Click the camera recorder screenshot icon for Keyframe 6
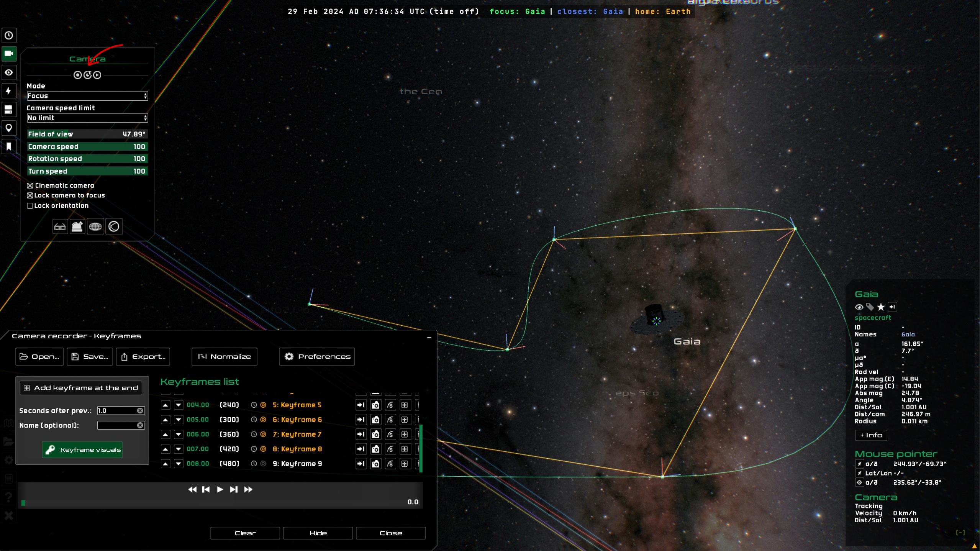980x551 pixels. click(375, 419)
